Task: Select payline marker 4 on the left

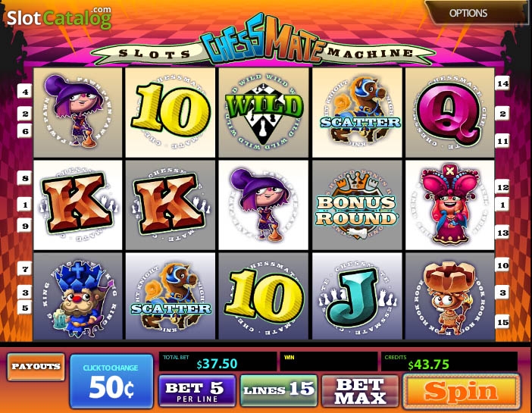Action: [x=25, y=92]
